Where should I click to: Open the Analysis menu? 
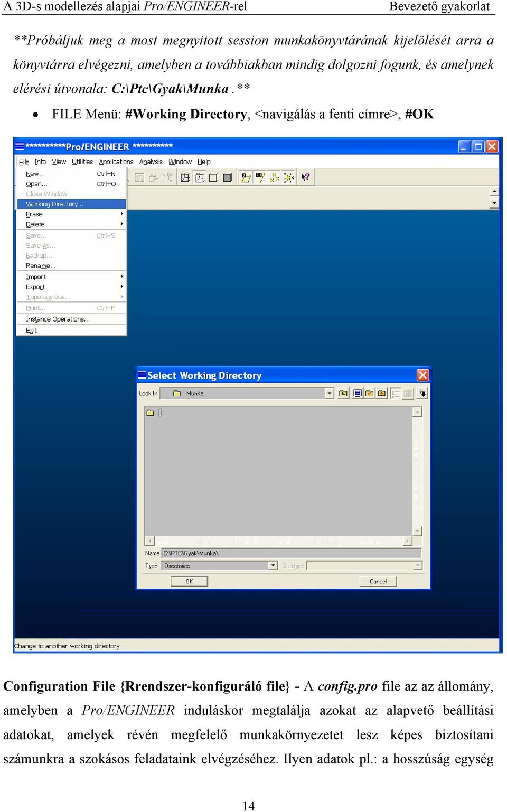(151, 162)
